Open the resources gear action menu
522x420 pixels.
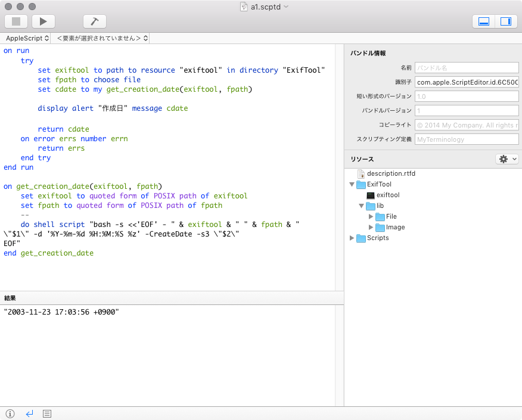click(507, 159)
